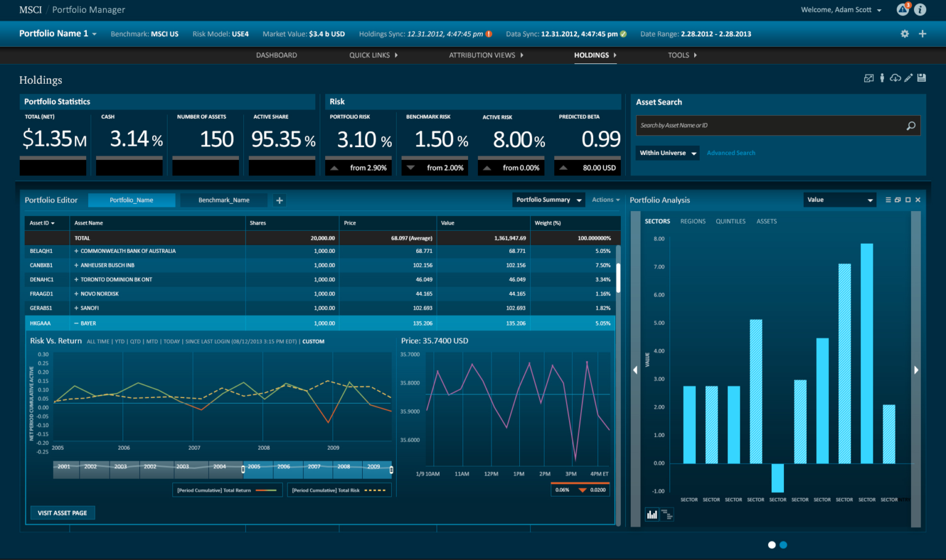Open the Within Universe dropdown
The height and width of the screenshot is (560, 946).
point(668,153)
